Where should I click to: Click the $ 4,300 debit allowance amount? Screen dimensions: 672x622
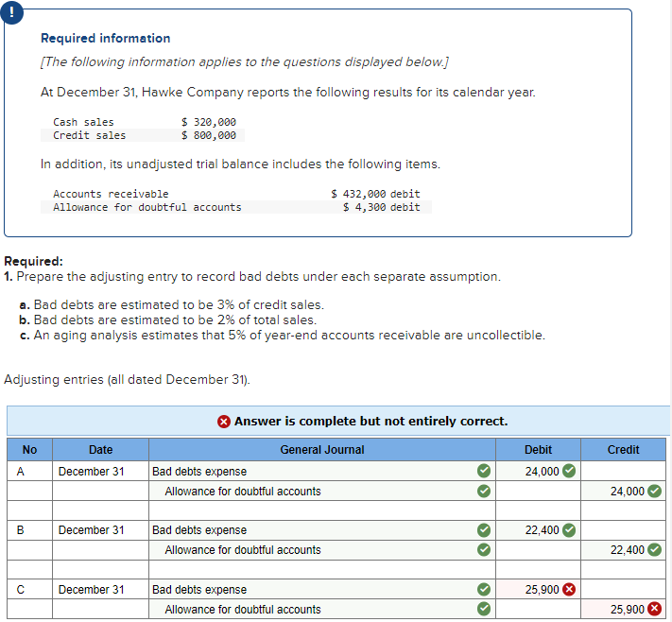[x=382, y=207]
